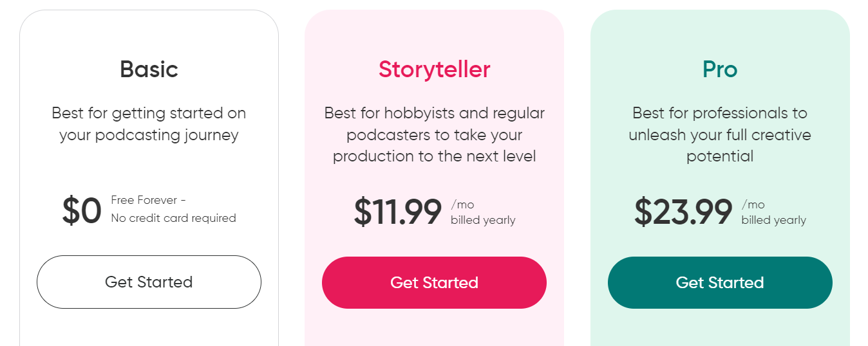Click the "/mo" label next to $23.99
The image size is (868, 346).
[753, 205]
